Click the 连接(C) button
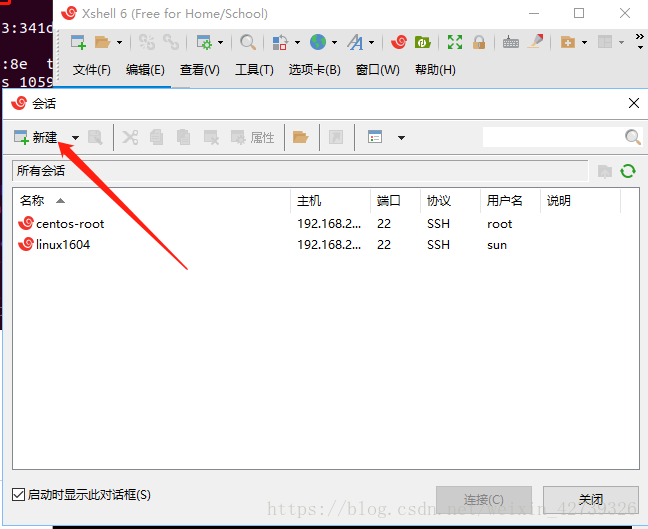Screen dimensions: 648x529 coord(484,500)
